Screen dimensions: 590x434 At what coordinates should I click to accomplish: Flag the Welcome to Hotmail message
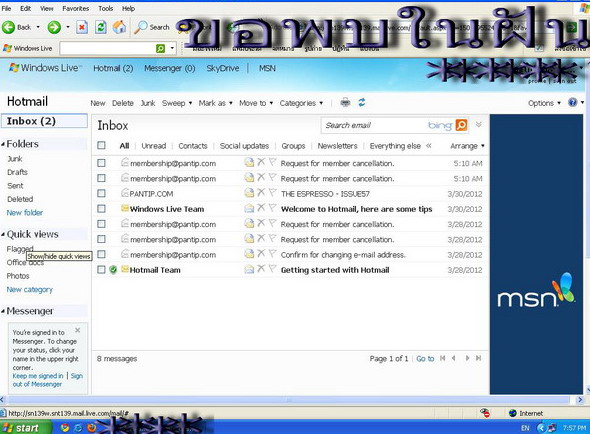(x=272, y=208)
